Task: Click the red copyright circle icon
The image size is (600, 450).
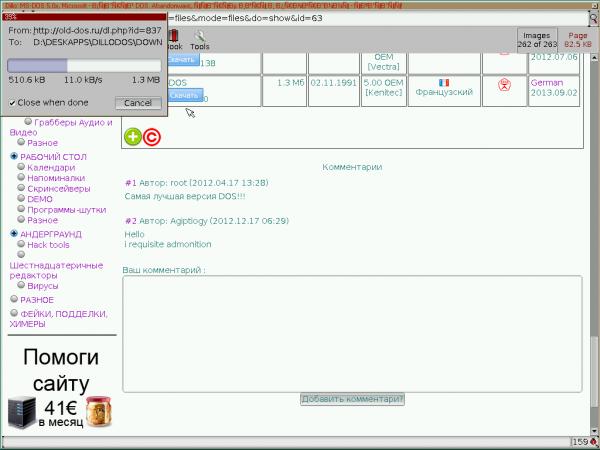Action: pyautogui.click(x=151, y=137)
